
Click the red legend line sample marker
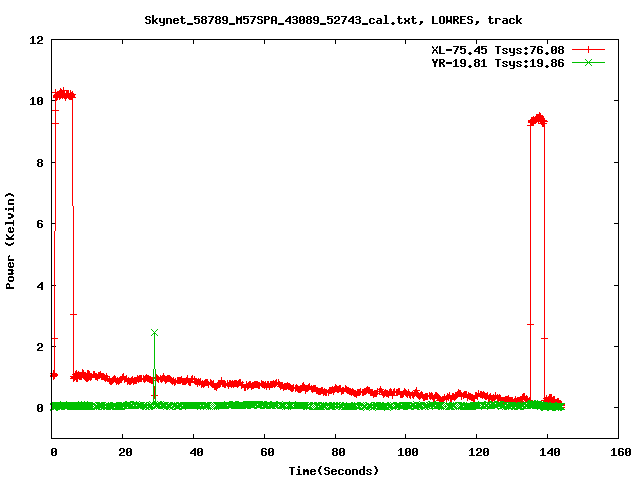pos(588,50)
